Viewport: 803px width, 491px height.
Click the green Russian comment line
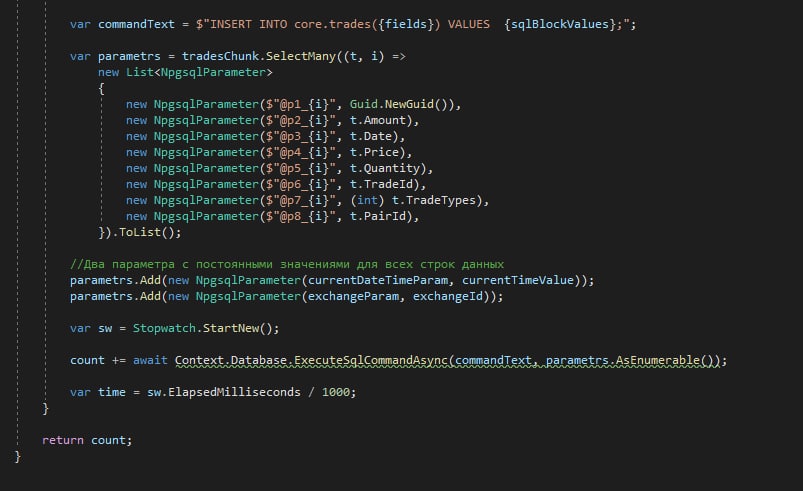click(287, 264)
